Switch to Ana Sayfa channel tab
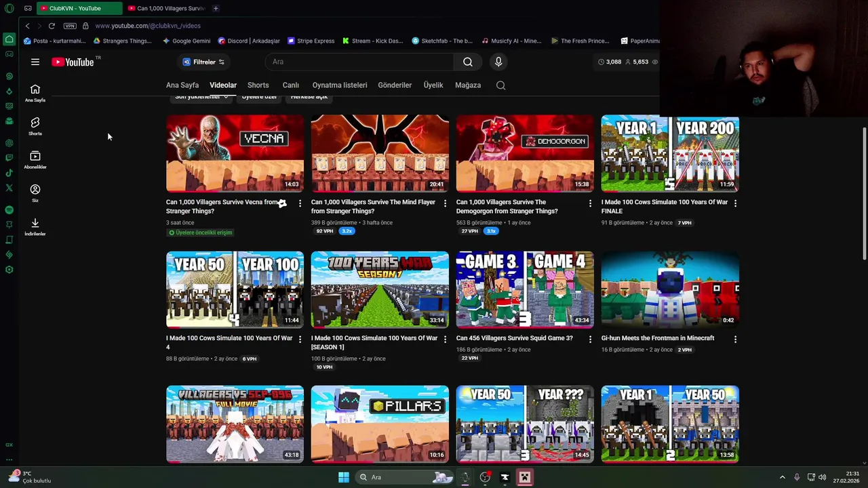The height and width of the screenshot is (488, 868). pyautogui.click(x=182, y=85)
